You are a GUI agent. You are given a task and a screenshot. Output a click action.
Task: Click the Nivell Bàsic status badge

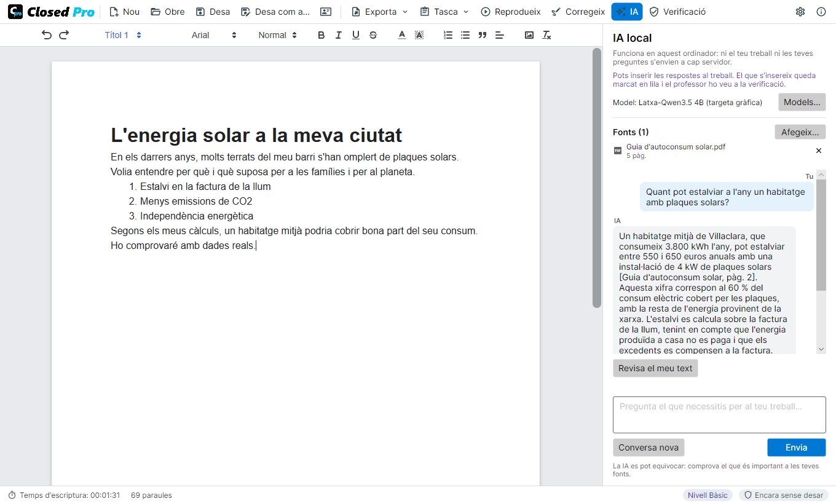click(x=708, y=495)
